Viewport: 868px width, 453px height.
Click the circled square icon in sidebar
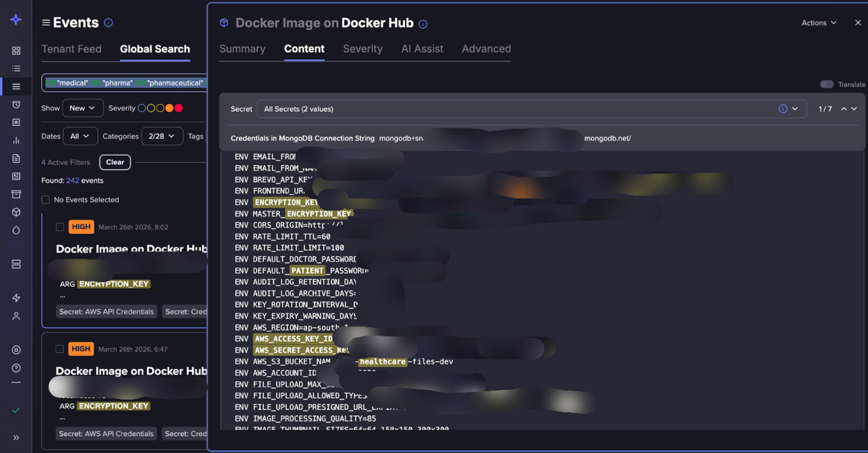pos(16,350)
